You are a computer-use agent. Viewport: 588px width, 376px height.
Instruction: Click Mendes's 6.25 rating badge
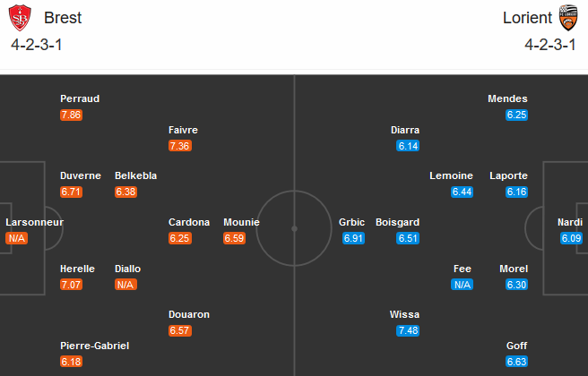click(516, 115)
